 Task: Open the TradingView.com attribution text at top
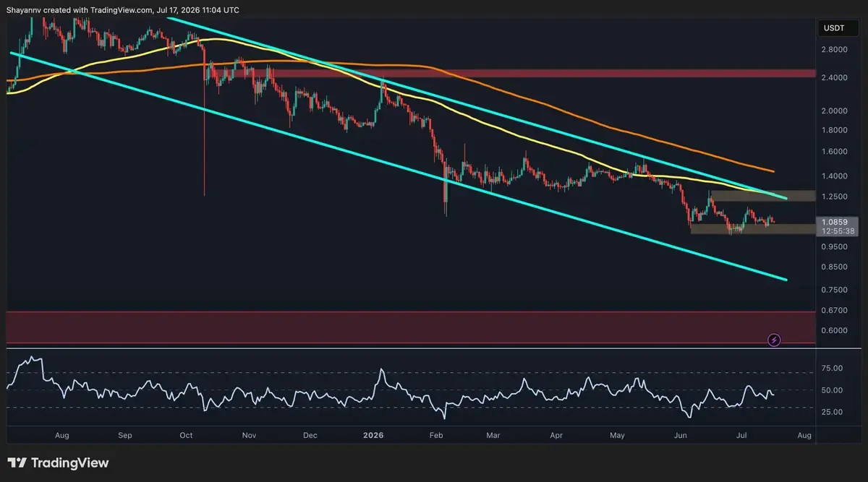pyautogui.click(x=119, y=10)
